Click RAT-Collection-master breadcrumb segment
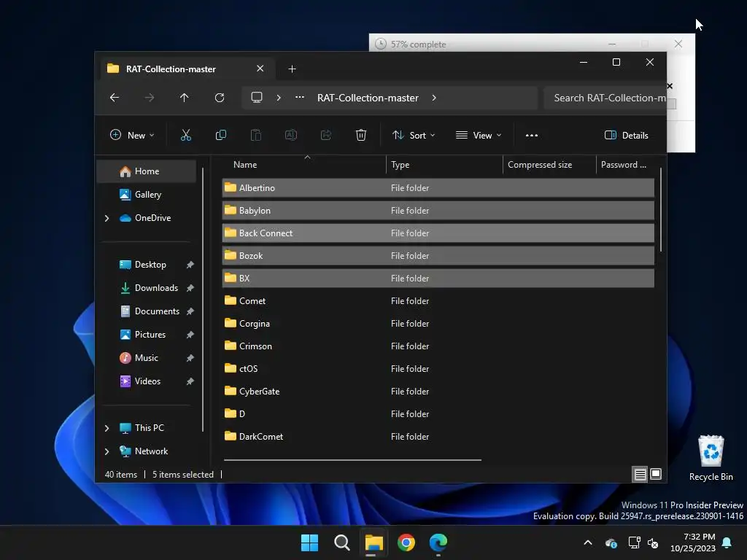747x560 pixels. point(368,98)
